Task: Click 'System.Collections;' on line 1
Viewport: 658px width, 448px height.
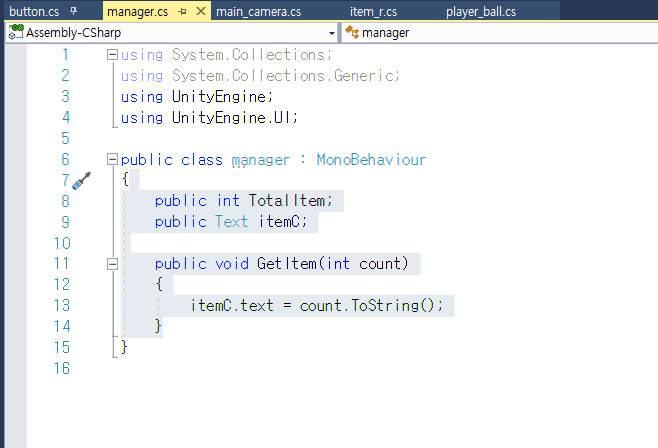Action: tap(252, 55)
